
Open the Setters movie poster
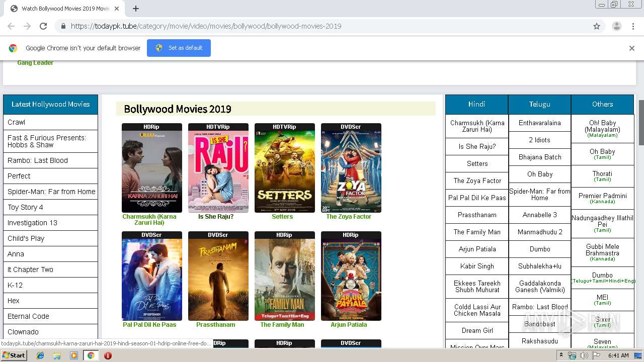click(285, 171)
